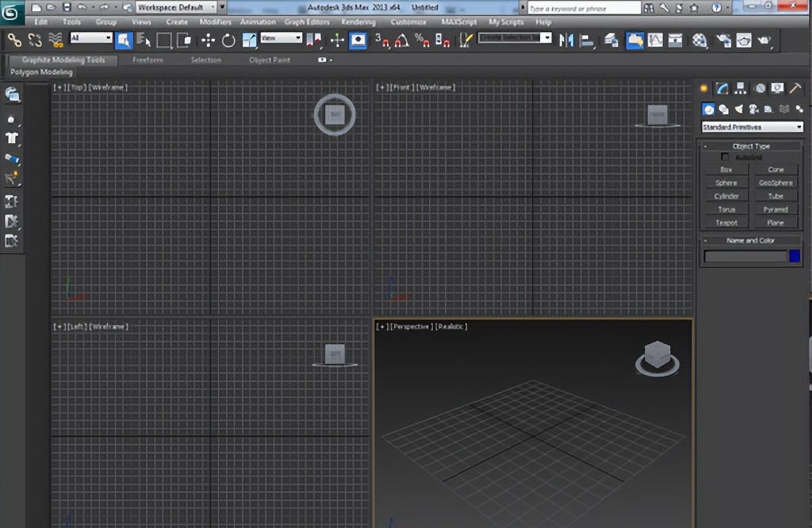
Task: Select the Select and Move tool
Action: 208,40
